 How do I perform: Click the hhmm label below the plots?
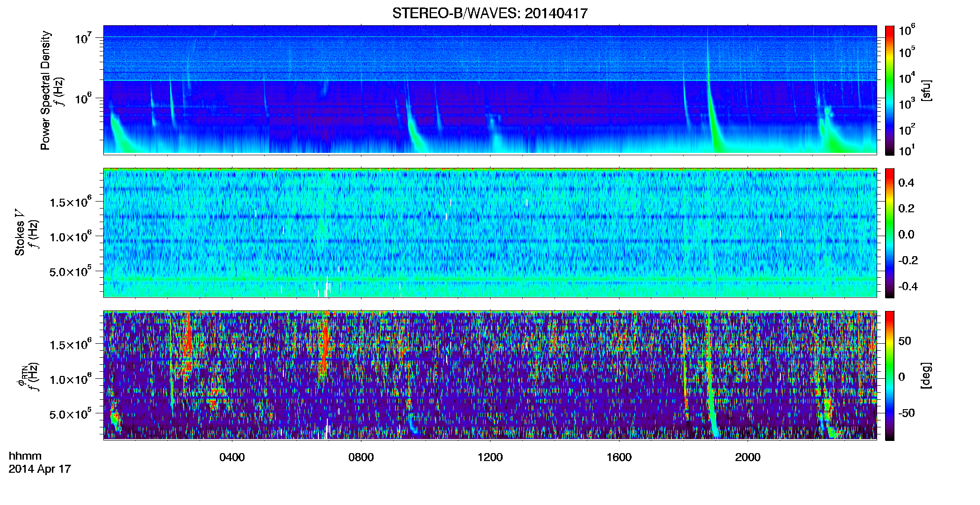(25, 456)
